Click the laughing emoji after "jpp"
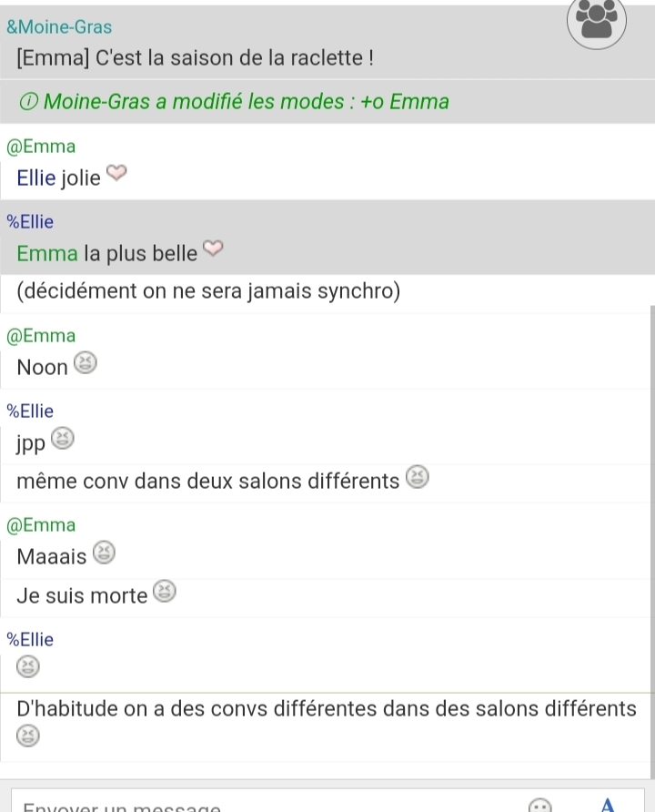 coord(62,439)
